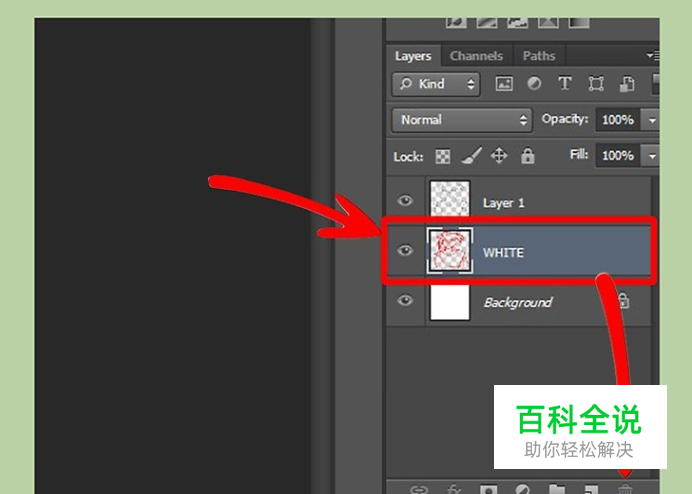
Task: Open the Opacity slider arrow
Action: (x=652, y=120)
